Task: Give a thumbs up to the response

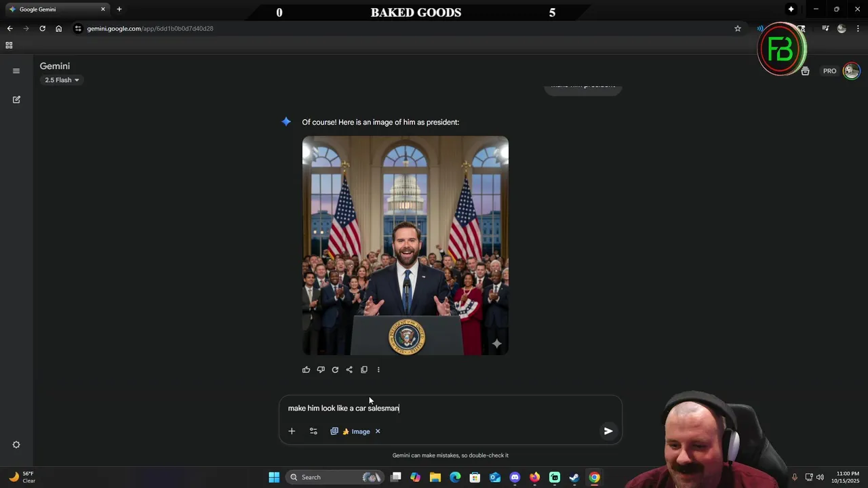Action: tap(307, 369)
